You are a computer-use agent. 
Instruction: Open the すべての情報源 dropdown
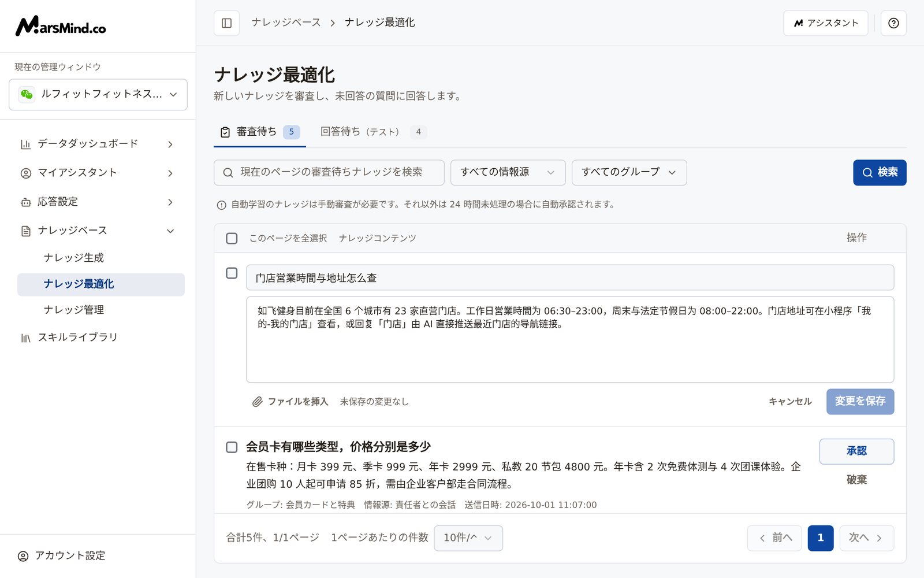coord(508,172)
